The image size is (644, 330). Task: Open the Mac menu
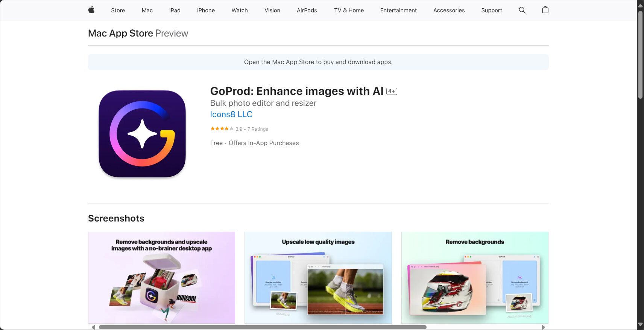point(147,10)
